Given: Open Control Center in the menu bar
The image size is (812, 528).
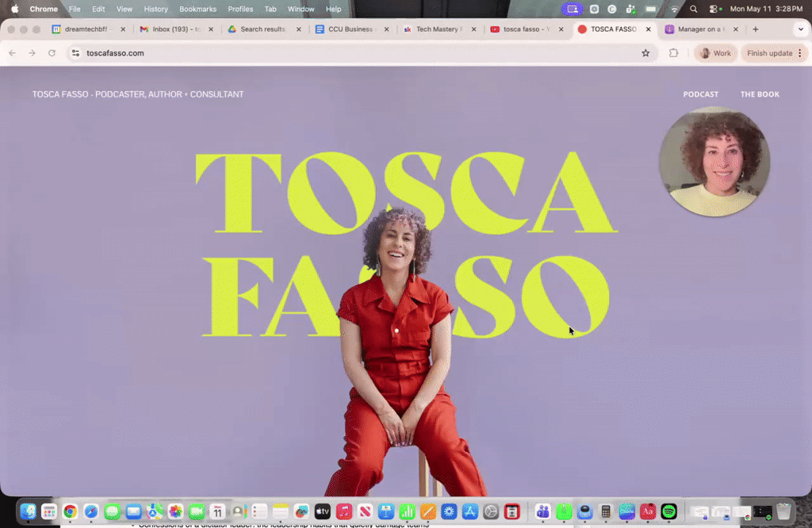Looking at the screenshot, I should pos(714,9).
